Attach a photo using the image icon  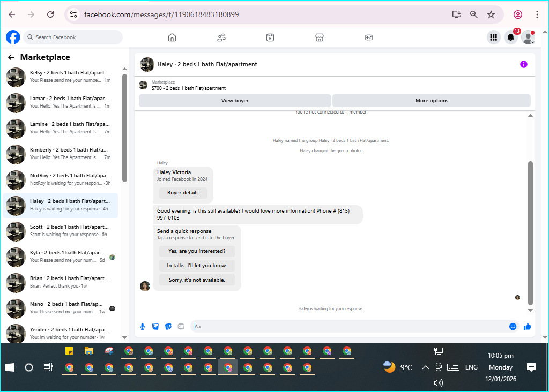[155, 327]
